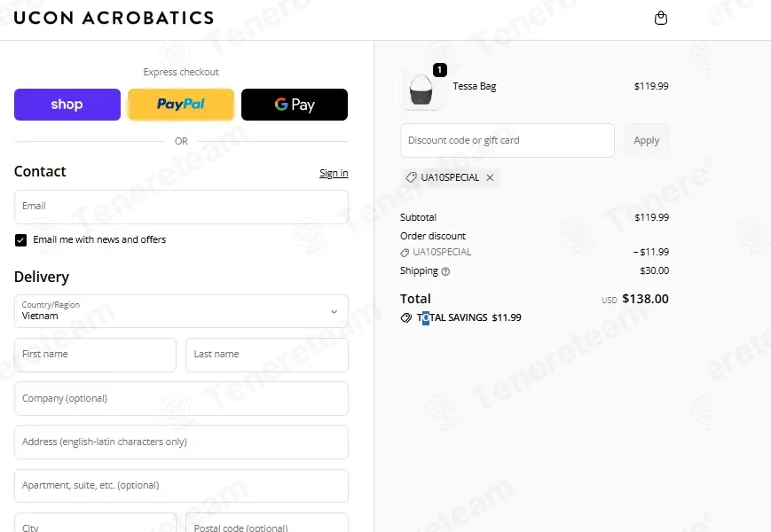Click the item quantity badge

439,70
